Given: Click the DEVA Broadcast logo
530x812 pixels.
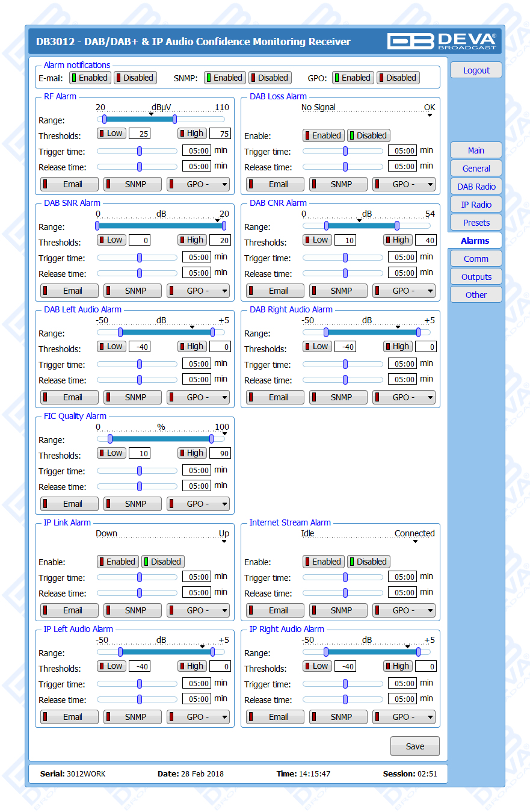Looking at the screenshot, I should pyautogui.click(x=442, y=41).
